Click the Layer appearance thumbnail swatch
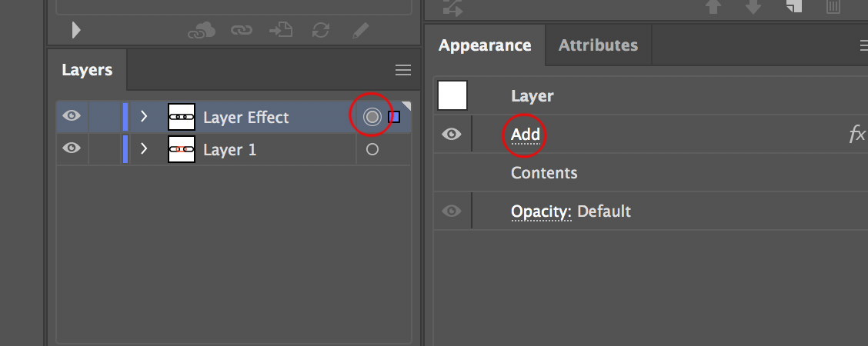 [x=452, y=95]
